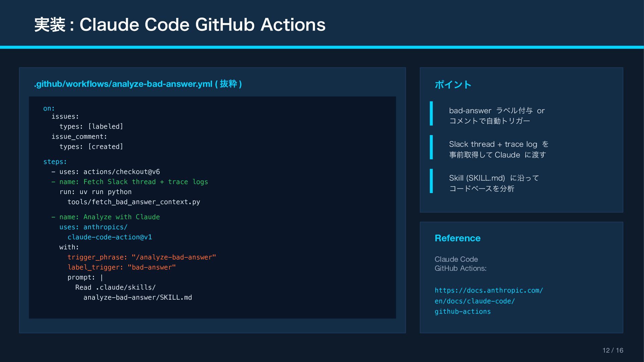Click the 'on:' keyword in the code

49,108
